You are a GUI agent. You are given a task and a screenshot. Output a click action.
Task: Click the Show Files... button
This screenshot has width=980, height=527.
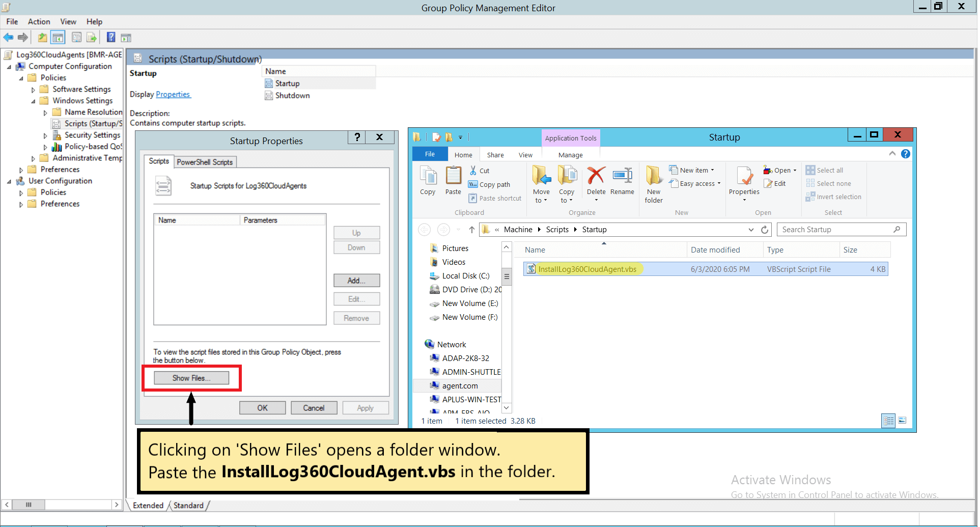click(x=191, y=378)
